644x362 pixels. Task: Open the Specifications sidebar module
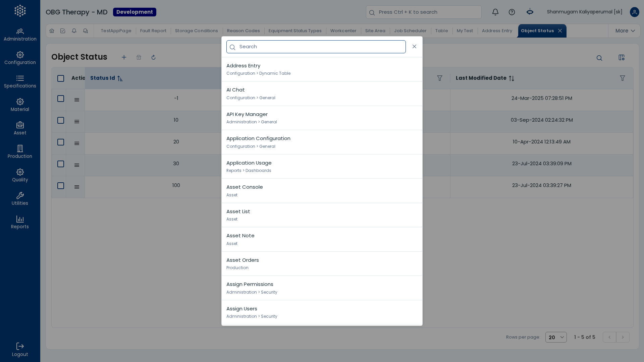[x=20, y=82]
